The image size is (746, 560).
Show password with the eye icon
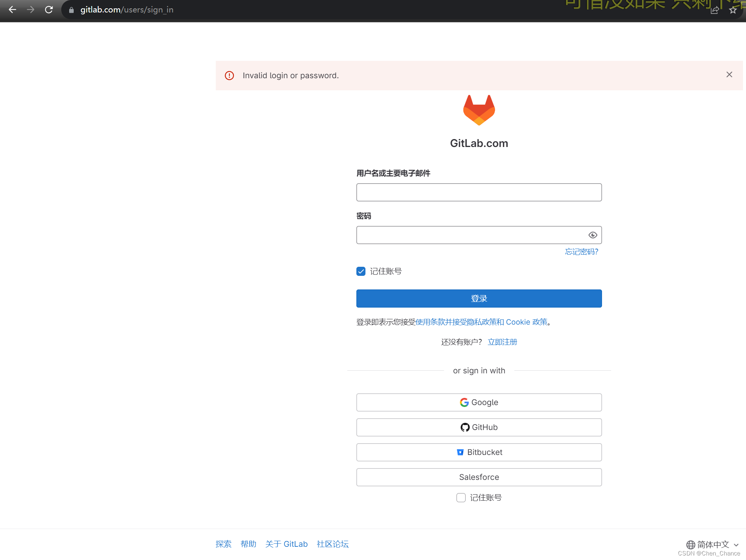pos(593,235)
